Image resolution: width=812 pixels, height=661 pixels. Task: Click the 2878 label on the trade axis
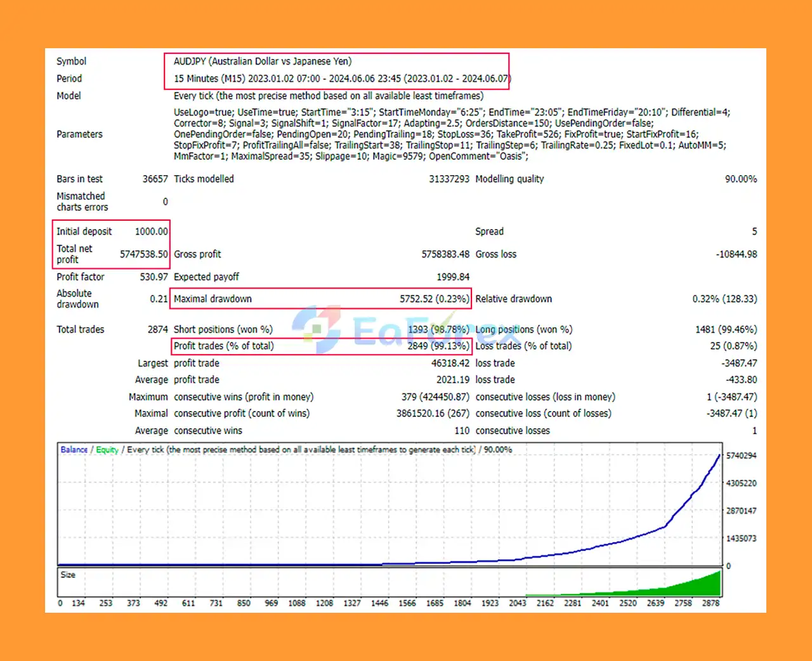coord(710,603)
